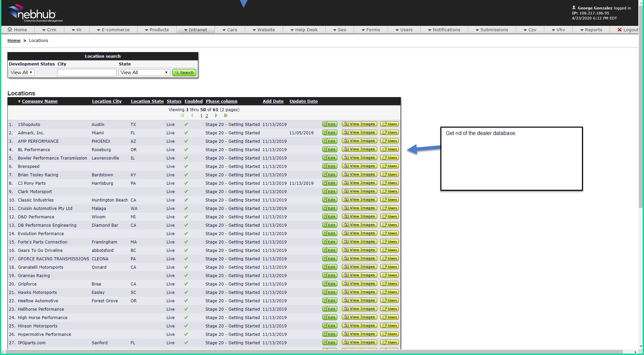This screenshot has width=644, height=355.
Task: Expand the Cars menu
Action: [x=230, y=30]
